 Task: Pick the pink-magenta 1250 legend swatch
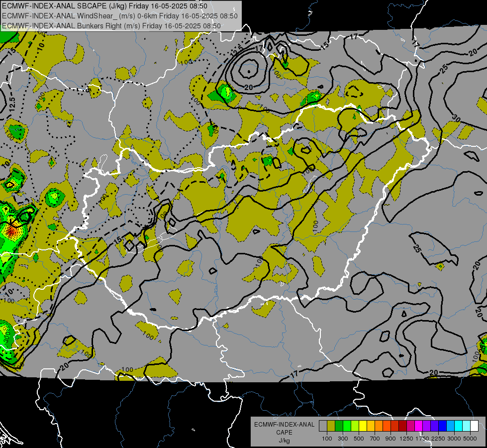point(410,426)
